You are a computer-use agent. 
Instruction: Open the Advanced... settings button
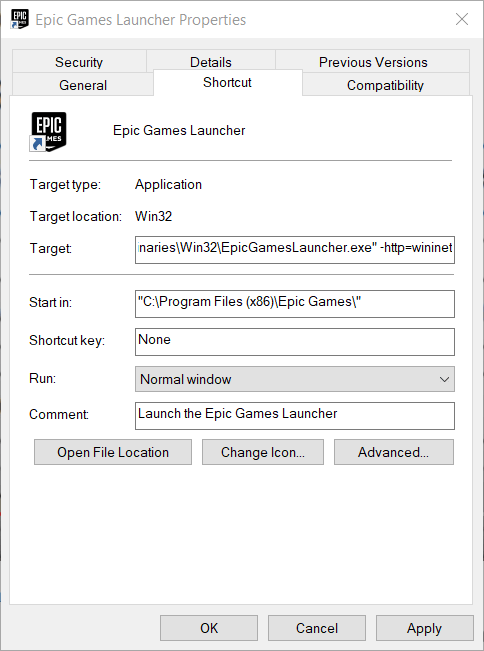(394, 452)
